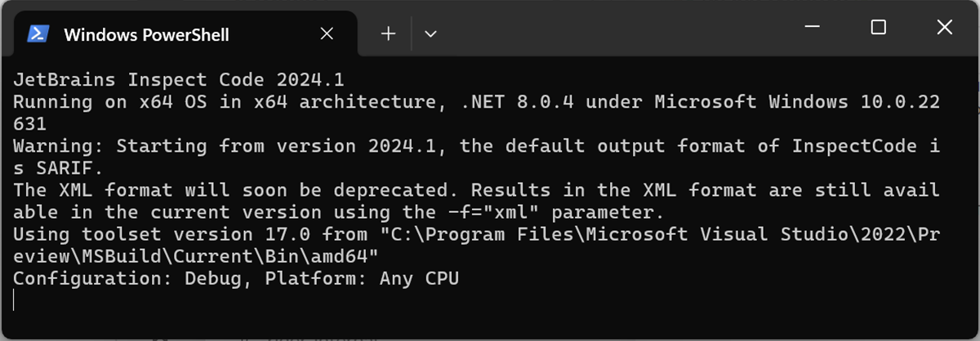Minimize the terminal window
This screenshot has width=980, height=341.
point(811,27)
